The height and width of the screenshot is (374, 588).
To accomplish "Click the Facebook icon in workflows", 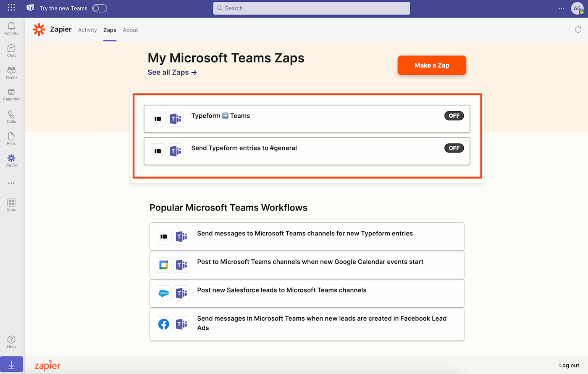I will tap(164, 324).
